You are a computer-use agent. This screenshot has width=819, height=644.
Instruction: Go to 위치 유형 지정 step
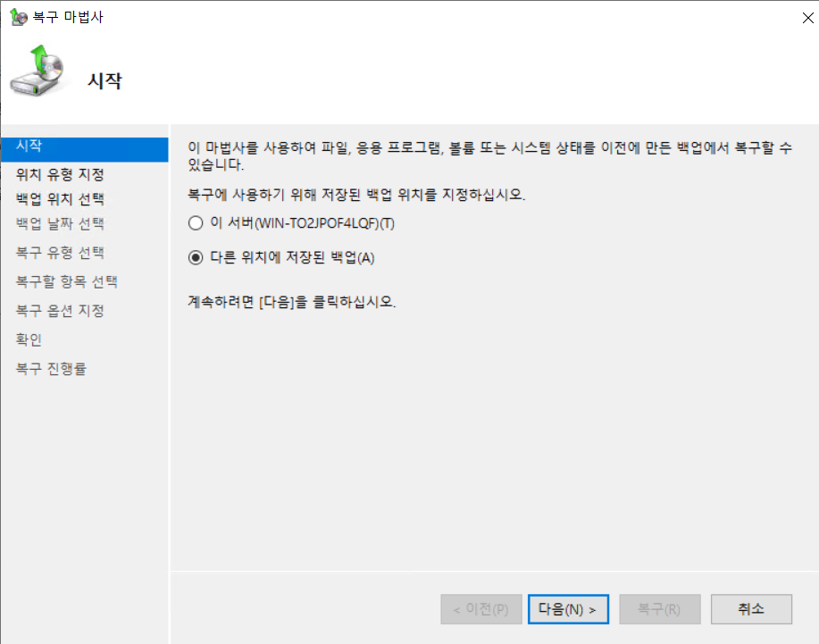coord(60,174)
